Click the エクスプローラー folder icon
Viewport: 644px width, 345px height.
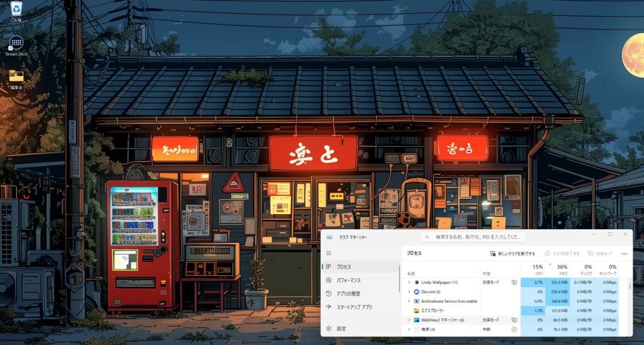coord(416,311)
